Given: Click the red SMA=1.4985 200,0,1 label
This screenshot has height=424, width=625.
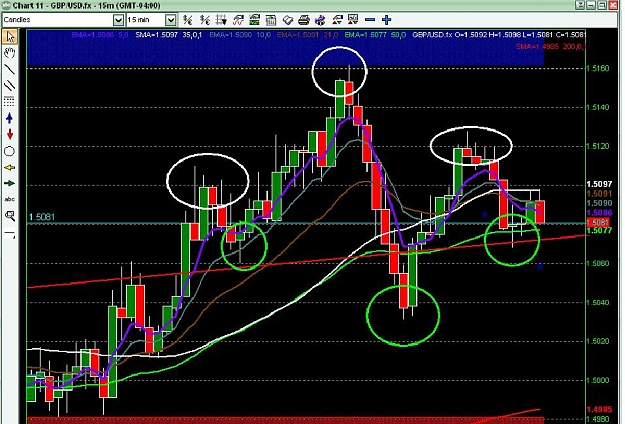Looking at the screenshot, I should 550,47.
